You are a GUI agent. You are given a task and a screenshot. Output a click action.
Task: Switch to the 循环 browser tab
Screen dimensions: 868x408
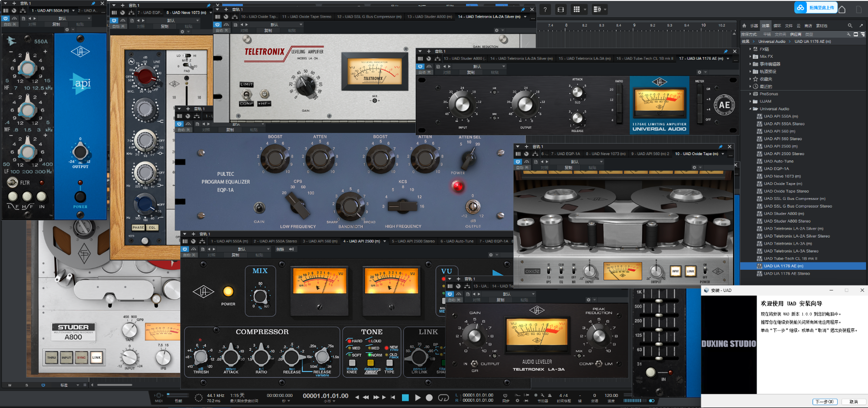(x=777, y=26)
